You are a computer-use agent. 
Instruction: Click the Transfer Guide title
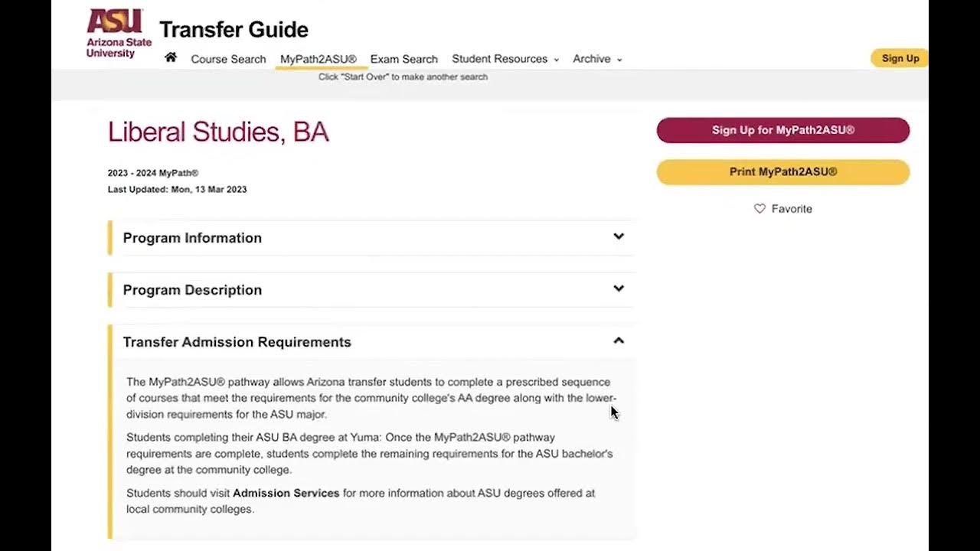[x=234, y=30]
